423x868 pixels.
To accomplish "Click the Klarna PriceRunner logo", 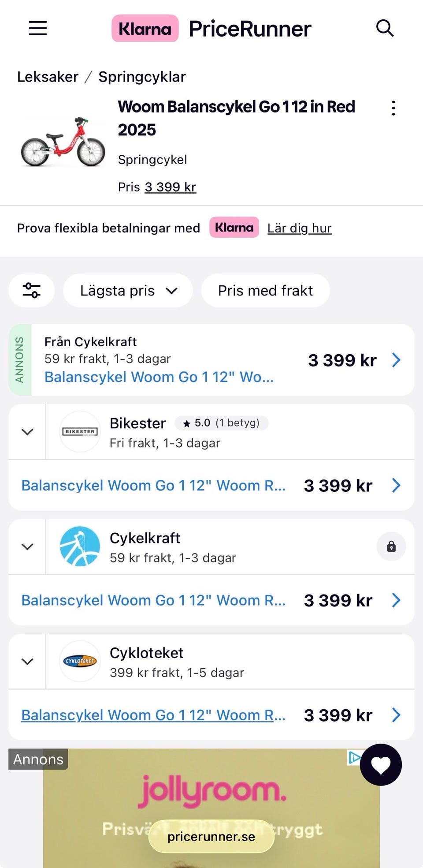I will tap(211, 29).
